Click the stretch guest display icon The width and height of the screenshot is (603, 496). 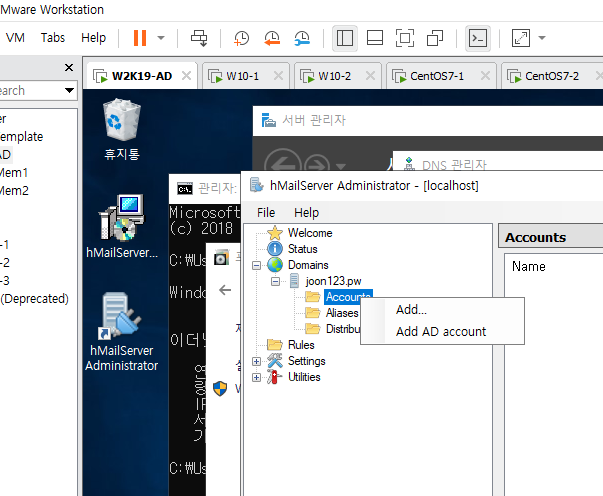point(521,38)
